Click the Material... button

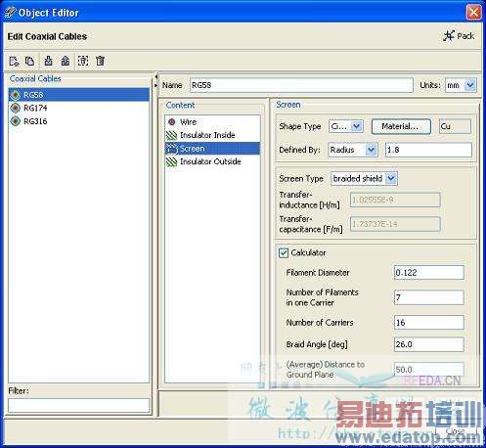point(401,126)
